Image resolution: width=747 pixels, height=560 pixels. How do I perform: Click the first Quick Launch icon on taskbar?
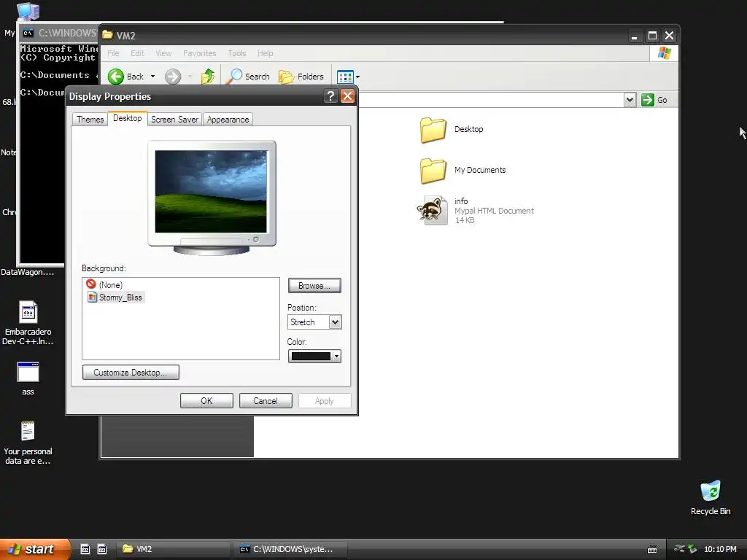(85, 549)
